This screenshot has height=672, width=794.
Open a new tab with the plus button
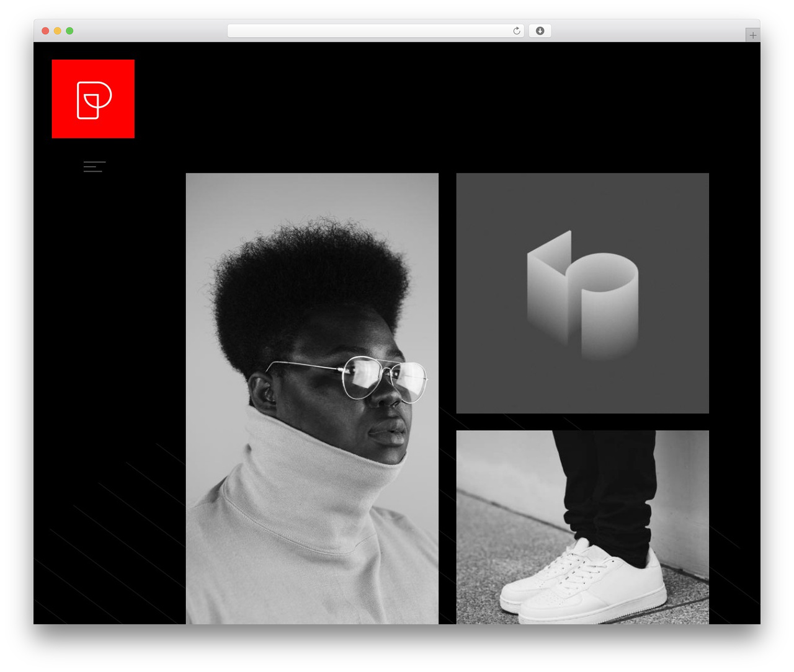[x=752, y=35]
